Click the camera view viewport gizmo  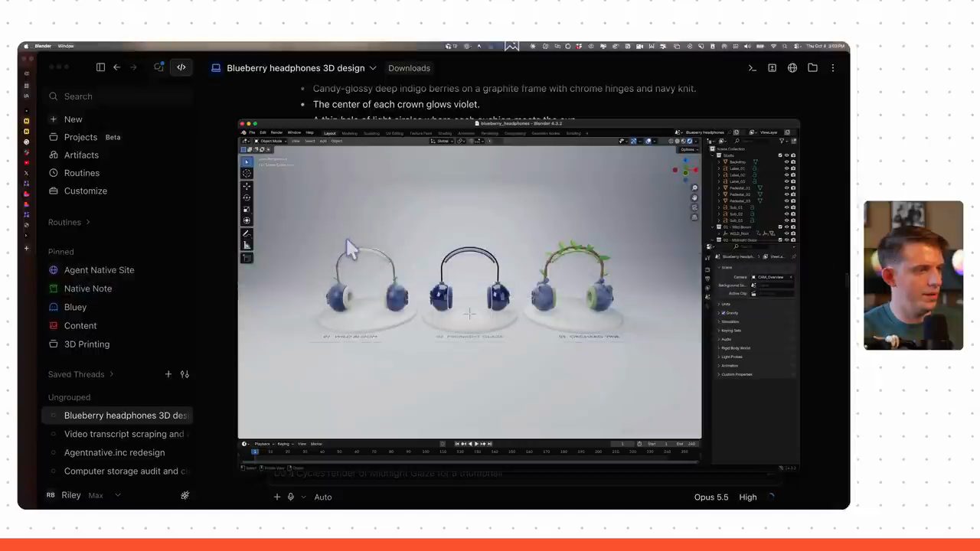tap(694, 207)
